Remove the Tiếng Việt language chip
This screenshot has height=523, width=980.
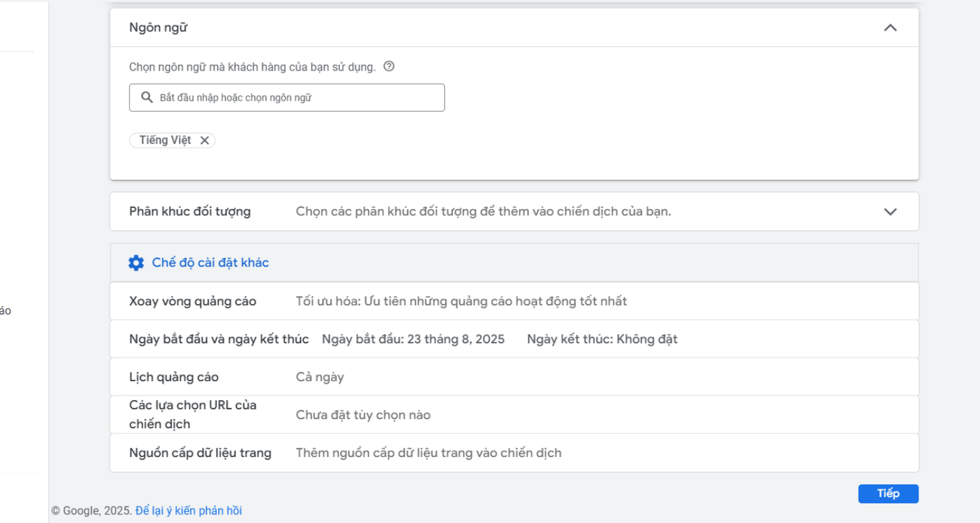204,141
